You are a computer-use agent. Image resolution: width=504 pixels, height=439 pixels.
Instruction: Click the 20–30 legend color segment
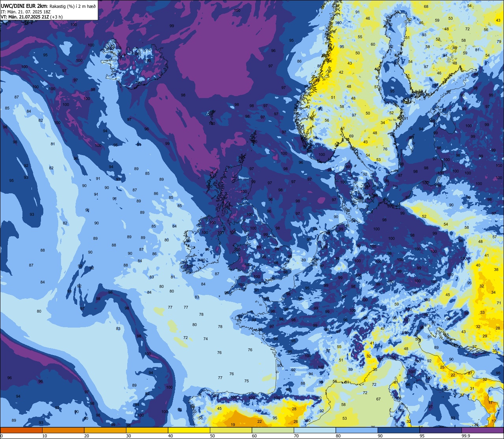105,430
